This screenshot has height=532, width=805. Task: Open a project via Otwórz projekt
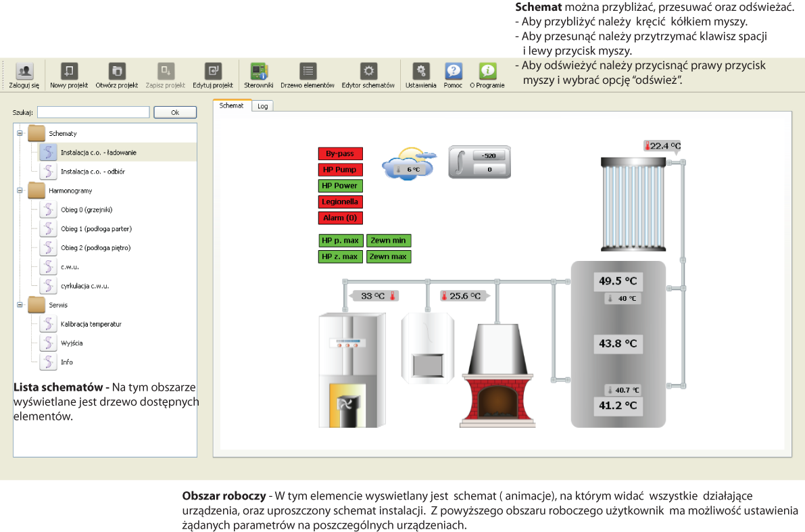[116, 71]
